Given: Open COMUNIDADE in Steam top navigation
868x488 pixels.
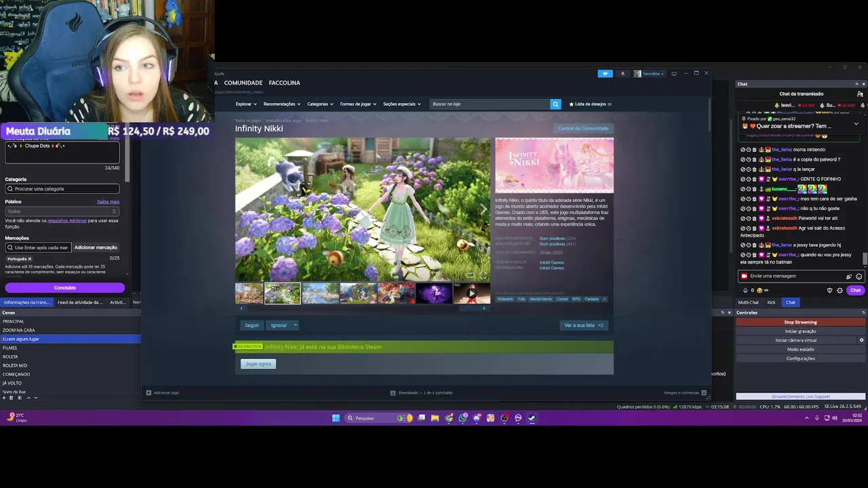Looking at the screenshot, I should click(243, 83).
